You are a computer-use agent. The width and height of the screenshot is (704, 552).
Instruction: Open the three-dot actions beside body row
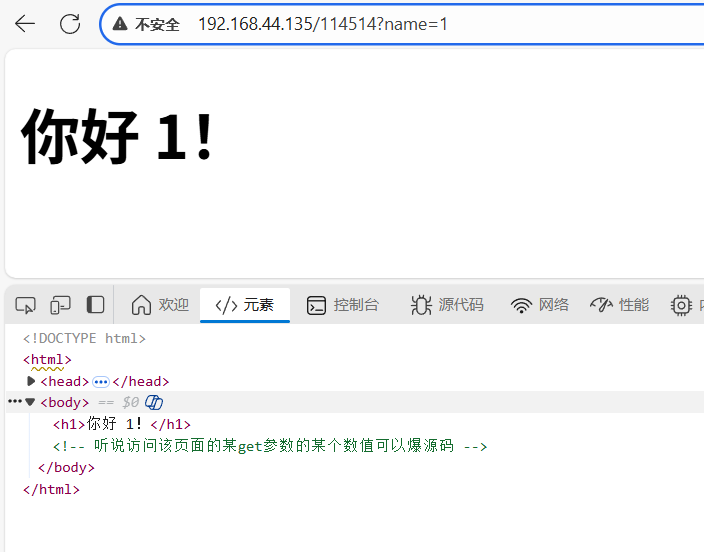pos(15,402)
